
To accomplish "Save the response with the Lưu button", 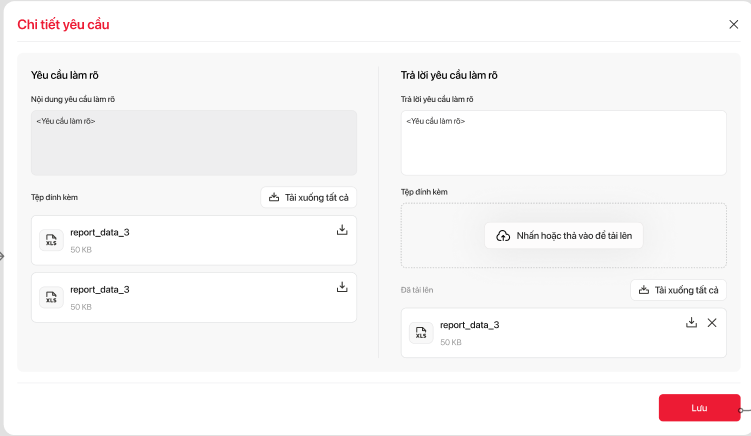I will pyautogui.click(x=699, y=408).
